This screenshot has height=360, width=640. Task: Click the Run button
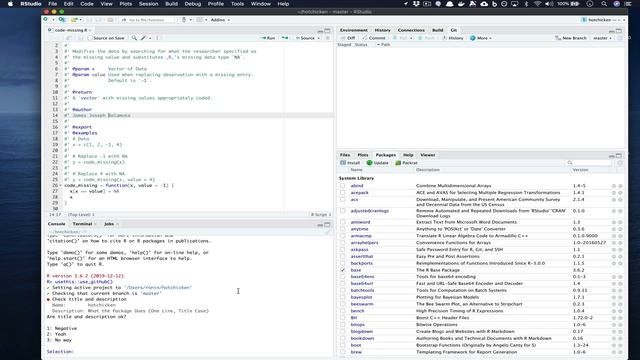[268, 38]
